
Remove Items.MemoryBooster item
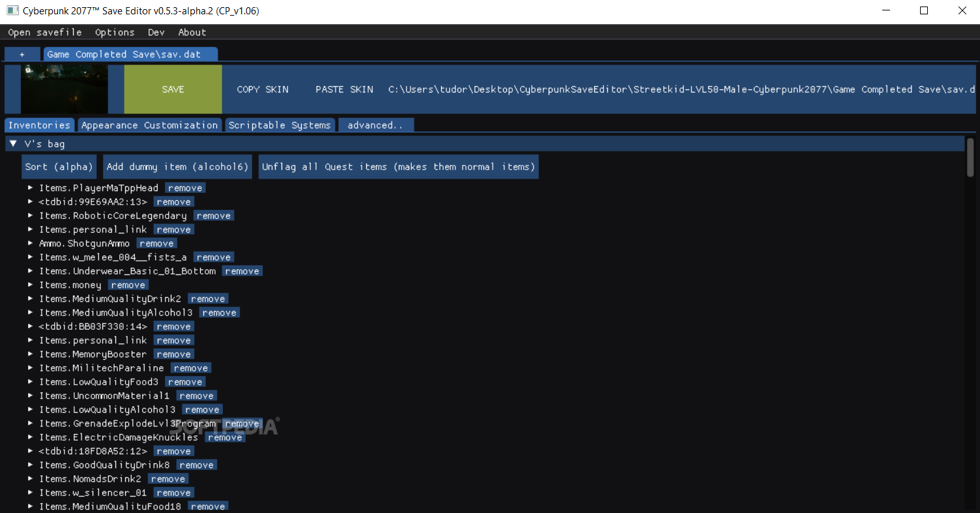click(x=173, y=354)
